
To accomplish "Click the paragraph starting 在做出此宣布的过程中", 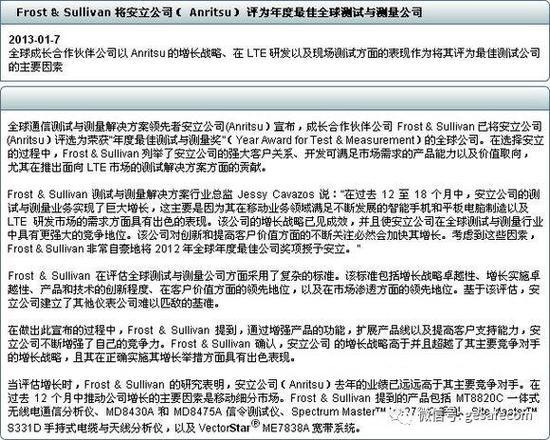I will (274, 344).
